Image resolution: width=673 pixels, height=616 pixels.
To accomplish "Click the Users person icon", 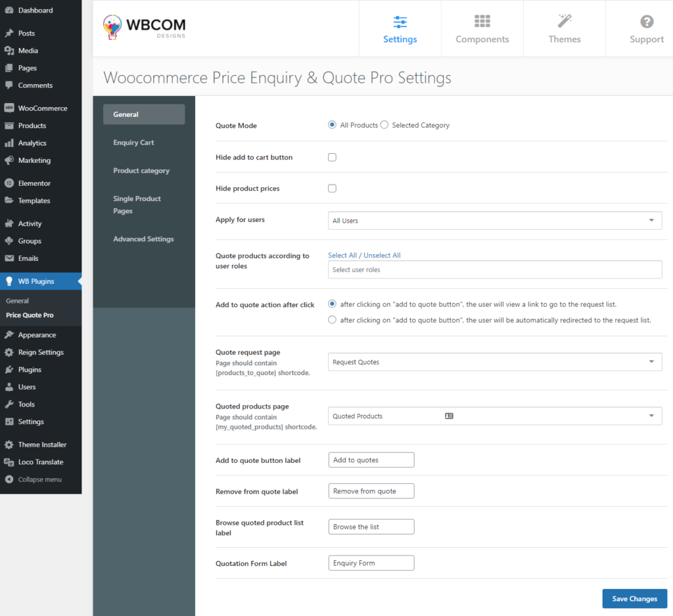I will (x=9, y=387).
